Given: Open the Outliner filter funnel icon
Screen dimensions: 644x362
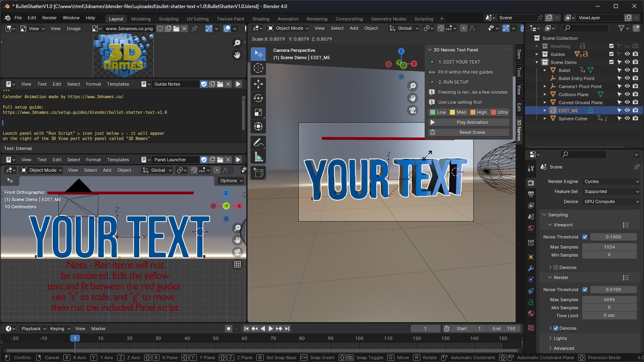Looking at the screenshot, I should click(621, 28).
